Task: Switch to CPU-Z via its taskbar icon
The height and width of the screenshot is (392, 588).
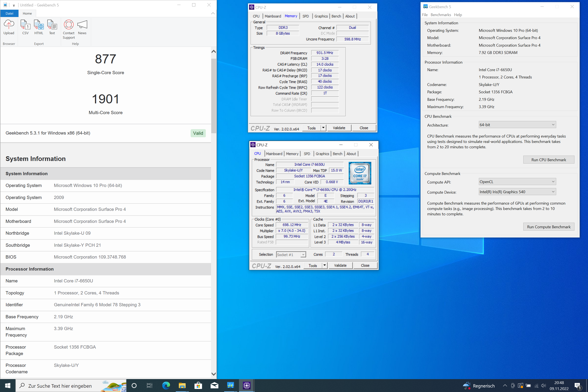Action: coord(247,386)
